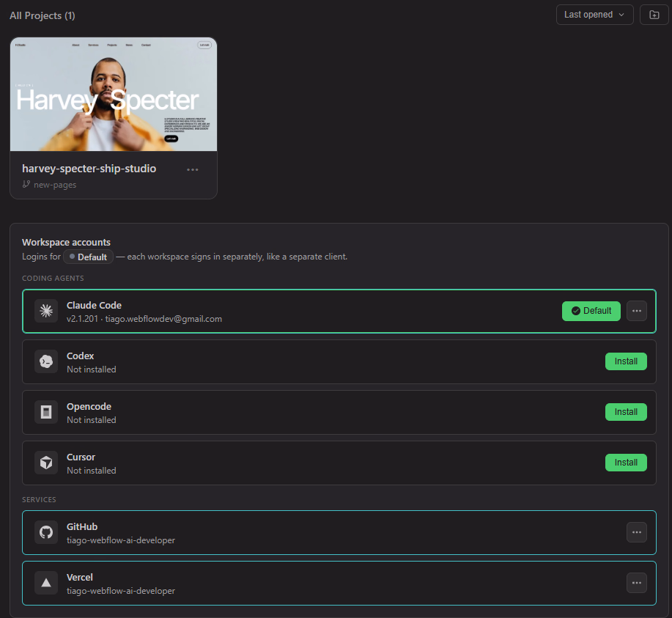Click the CODING AGENTS section label
The height and width of the screenshot is (618, 672).
(53, 279)
